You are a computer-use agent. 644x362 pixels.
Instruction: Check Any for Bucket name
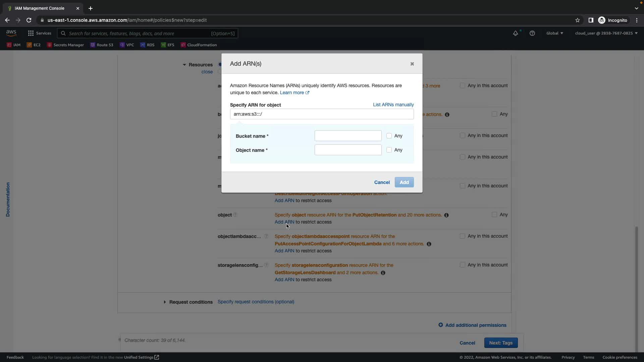tap(389, 136)
